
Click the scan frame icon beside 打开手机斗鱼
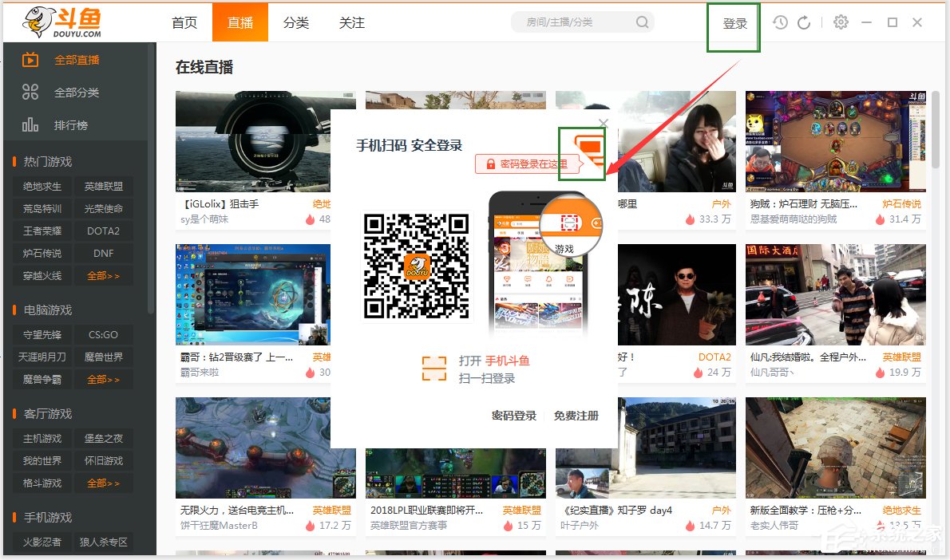pos(433,369)
